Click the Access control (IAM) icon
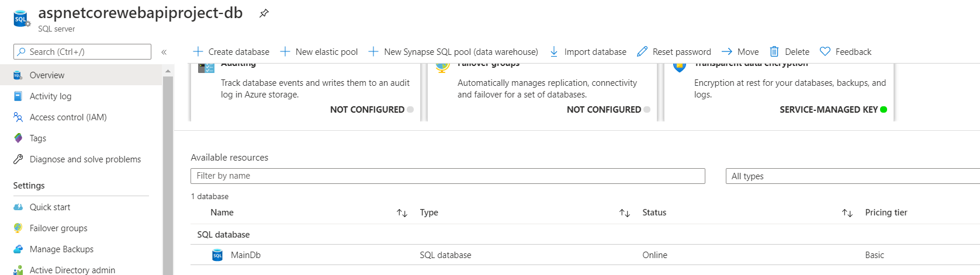 [18, 117]
